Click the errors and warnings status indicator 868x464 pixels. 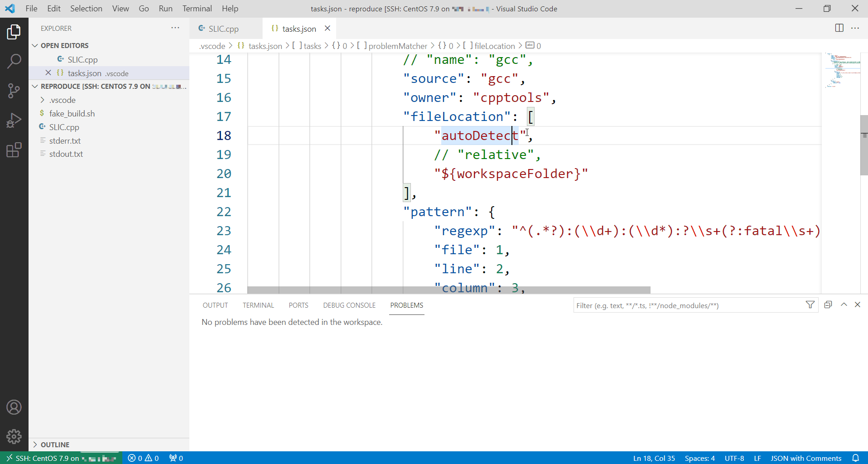point(143,458)
